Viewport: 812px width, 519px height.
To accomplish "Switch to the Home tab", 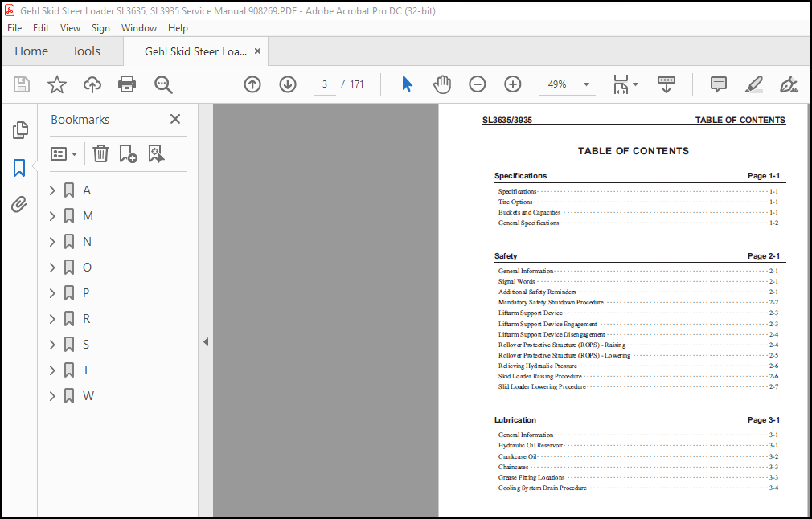I will tap(31, 51).
